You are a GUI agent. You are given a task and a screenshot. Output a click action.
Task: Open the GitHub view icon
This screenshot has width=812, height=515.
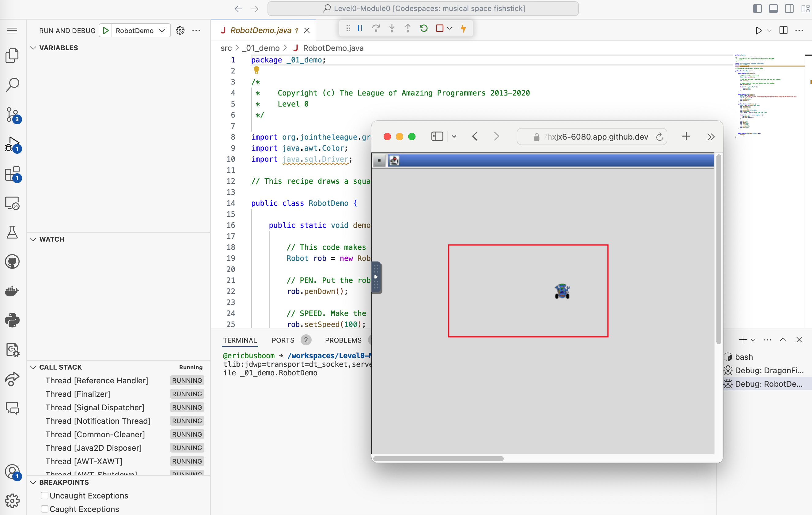click(x=13, y=262)
